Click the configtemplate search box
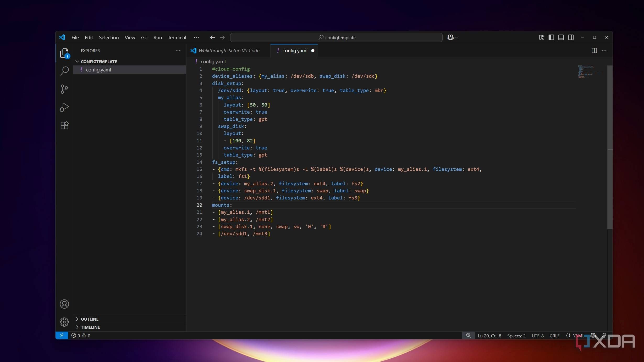Viewport: 644px width, 362px height. 336,37
